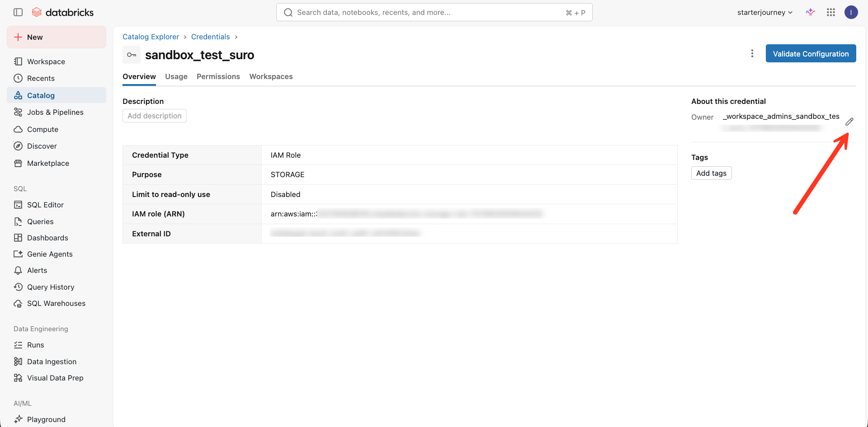Screen dimensions: 868x427
Task: Click the 'IAM Role' credential type value
Action: tap(286, 155)
